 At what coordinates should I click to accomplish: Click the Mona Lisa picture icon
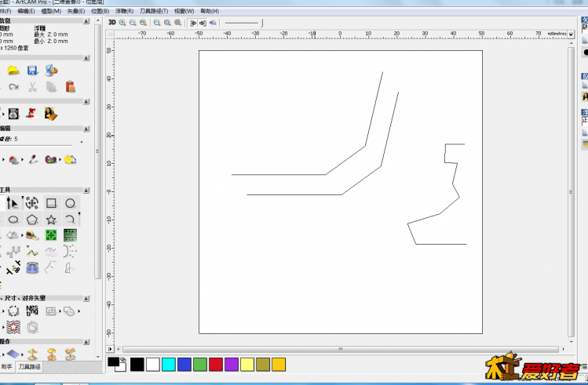[51, 114]
